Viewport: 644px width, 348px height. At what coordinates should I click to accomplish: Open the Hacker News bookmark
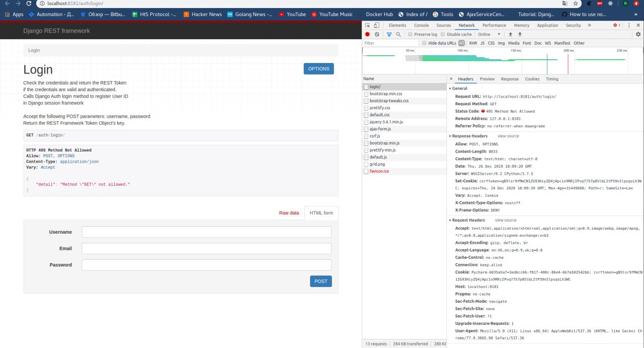pos(203,15)
